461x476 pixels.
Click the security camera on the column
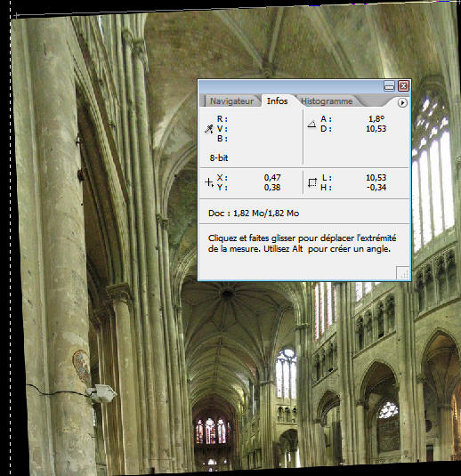click(101, 393)
